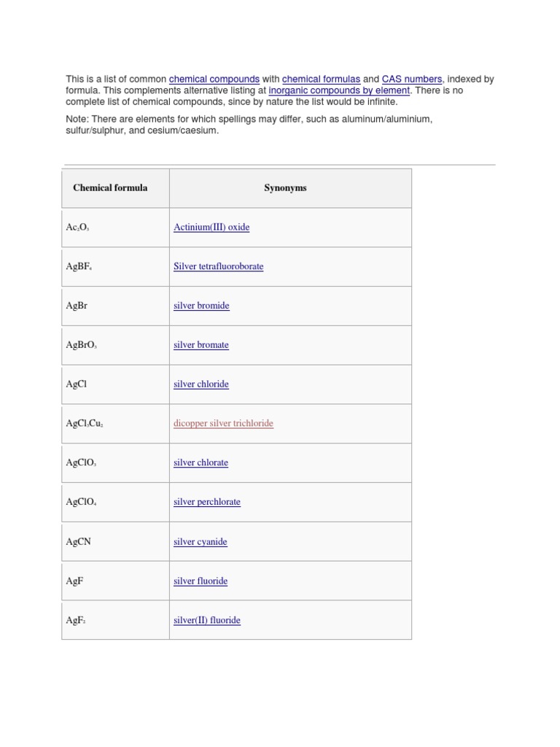Select the silver chlorate link
This screenshot has height=747, width=560.
tap(201, 463)
